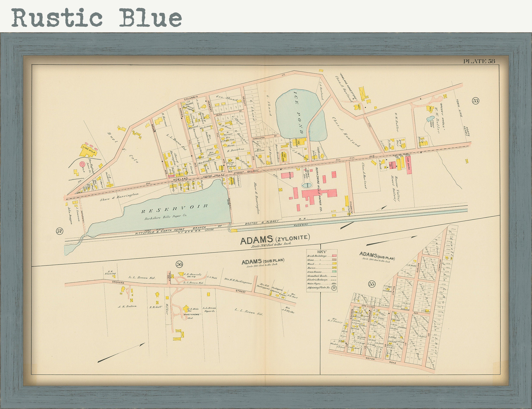This screenshot has width=532, height=409.
Task: Click the "BOSTON & ALBANY" railroad label
Action: (x=262, y=222)
